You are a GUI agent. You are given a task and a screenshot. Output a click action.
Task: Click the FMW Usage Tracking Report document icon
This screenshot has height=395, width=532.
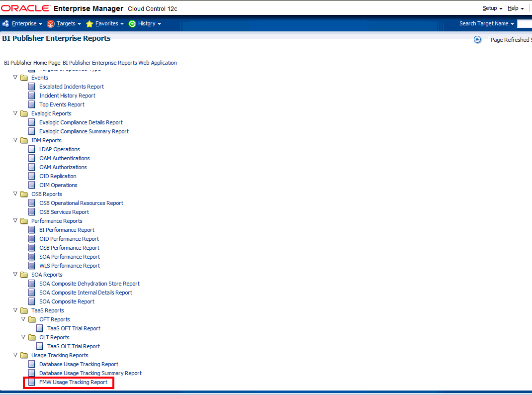tap(31, 382)
